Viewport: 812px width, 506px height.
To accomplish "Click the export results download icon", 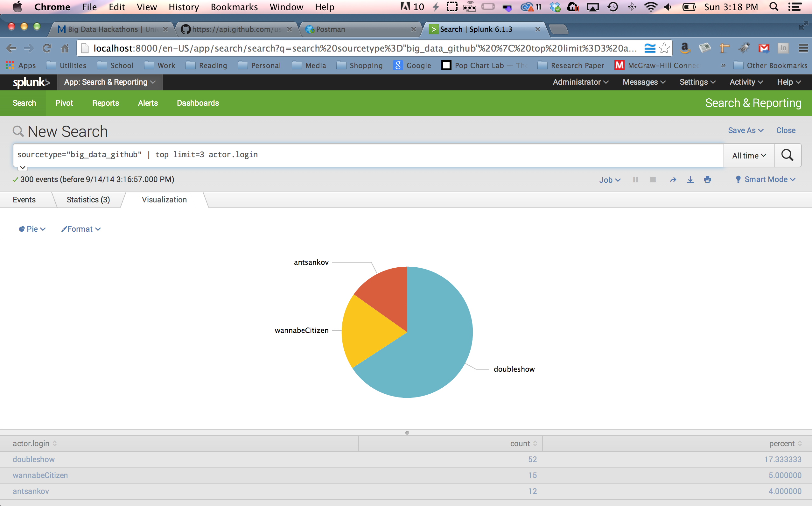I will coord(690,180).
